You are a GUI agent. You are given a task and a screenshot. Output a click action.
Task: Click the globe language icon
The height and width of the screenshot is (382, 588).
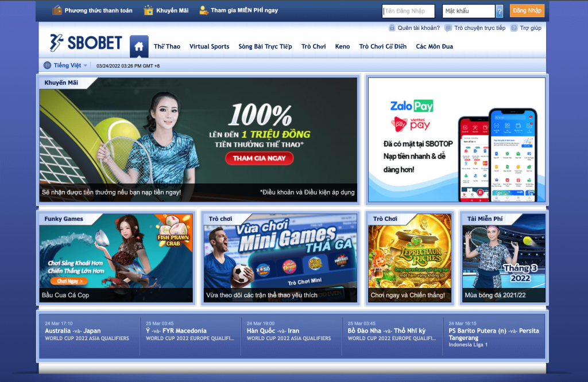(47, 65)
